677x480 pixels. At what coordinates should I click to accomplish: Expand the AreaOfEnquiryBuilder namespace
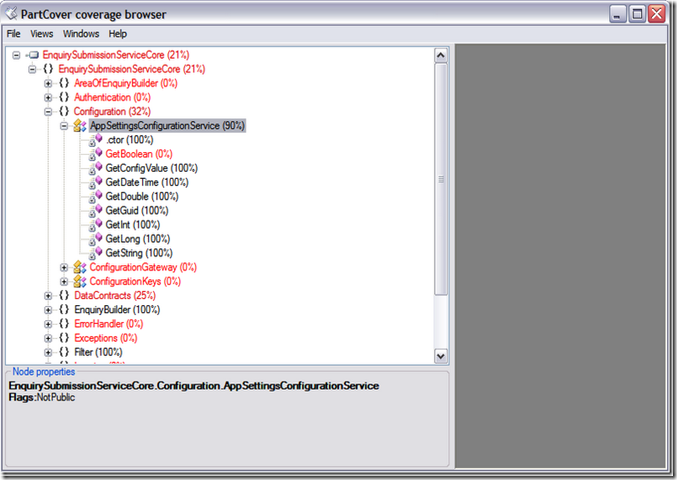[x=48, y=83]
